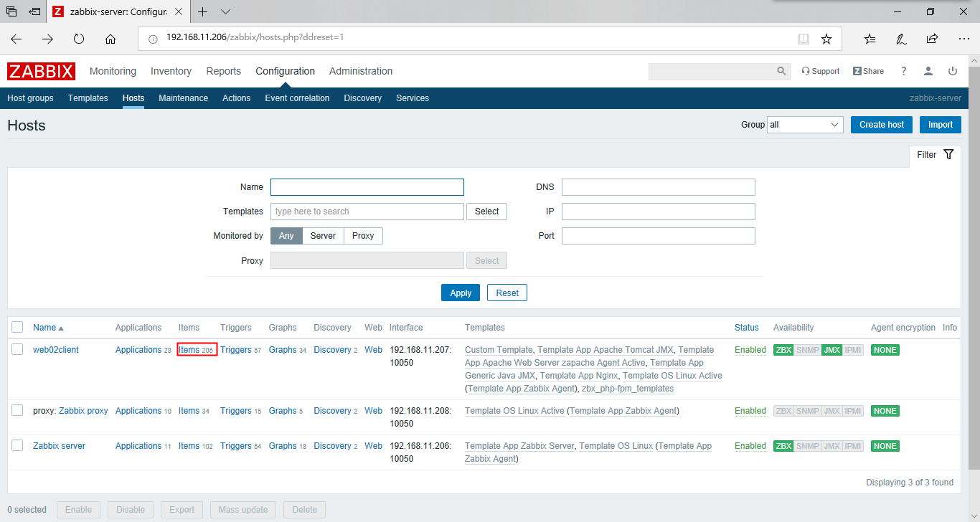Click the ZBX availability badge for web02client
The height and width of the screenshot is (522, 980).
[783, 350]
